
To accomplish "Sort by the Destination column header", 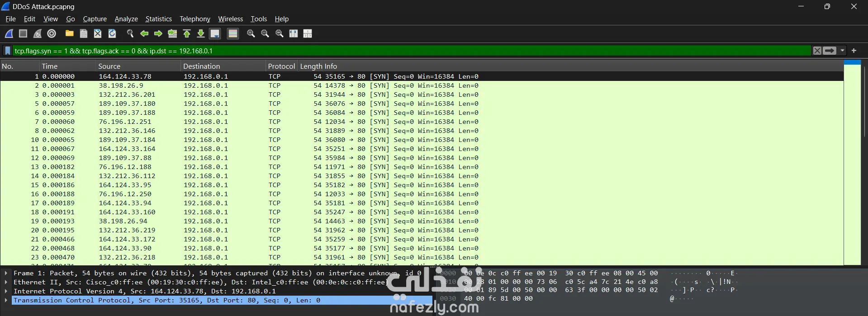I will (x=223, y=66).
